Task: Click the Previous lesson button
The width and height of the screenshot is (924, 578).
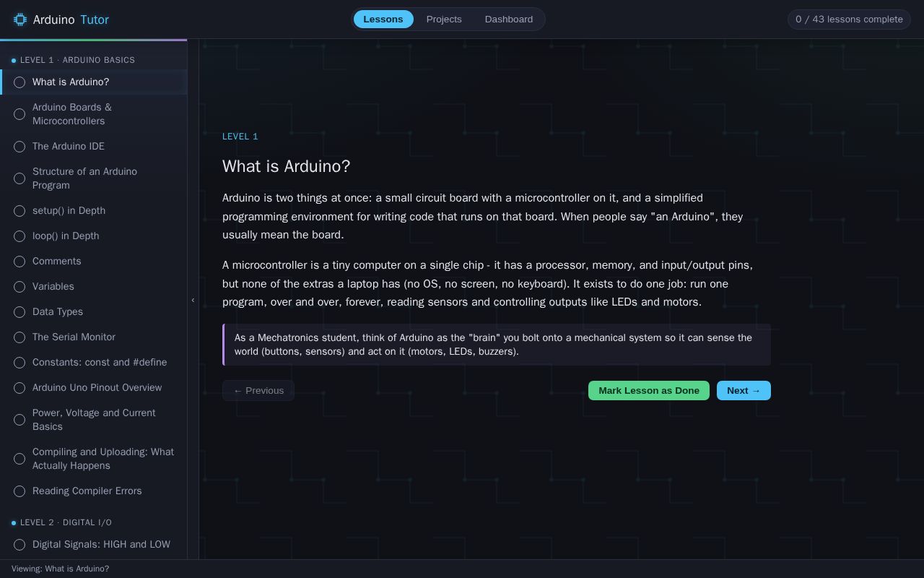Action: (x=258, y=390)
